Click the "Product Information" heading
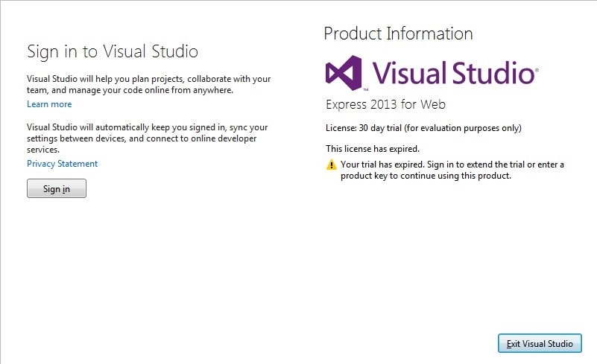The image size is (597, 364). (398, 33)
